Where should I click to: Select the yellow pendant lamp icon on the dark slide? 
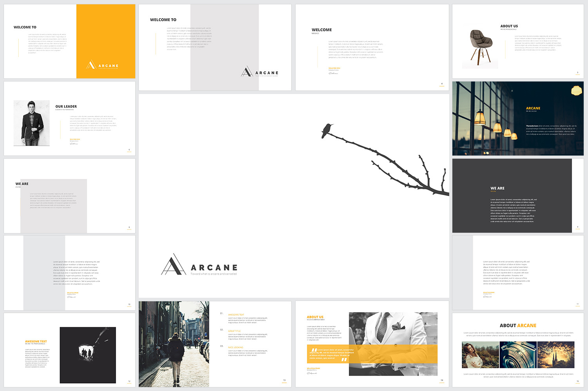(577, 90)
